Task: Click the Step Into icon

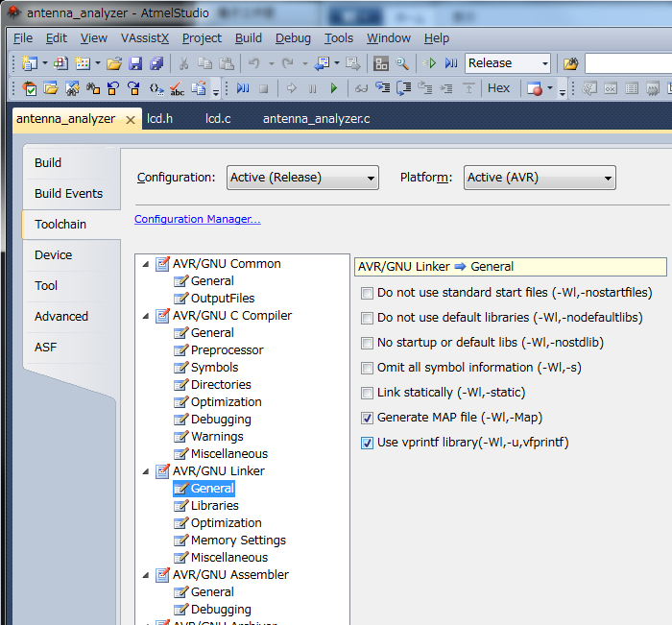Action: [382, 88]
